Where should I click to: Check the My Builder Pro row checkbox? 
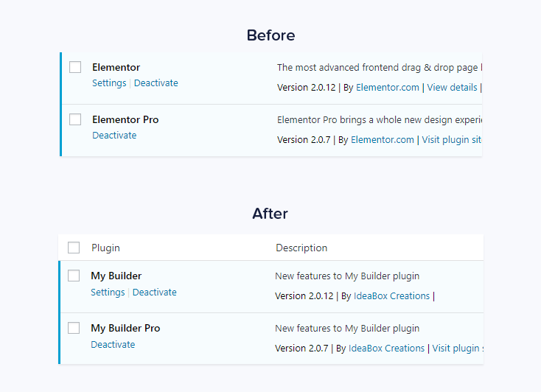(x=74, y=328)
